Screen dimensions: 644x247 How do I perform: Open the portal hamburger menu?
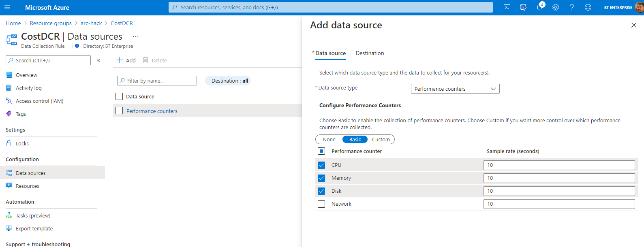(x=7, y=7)
